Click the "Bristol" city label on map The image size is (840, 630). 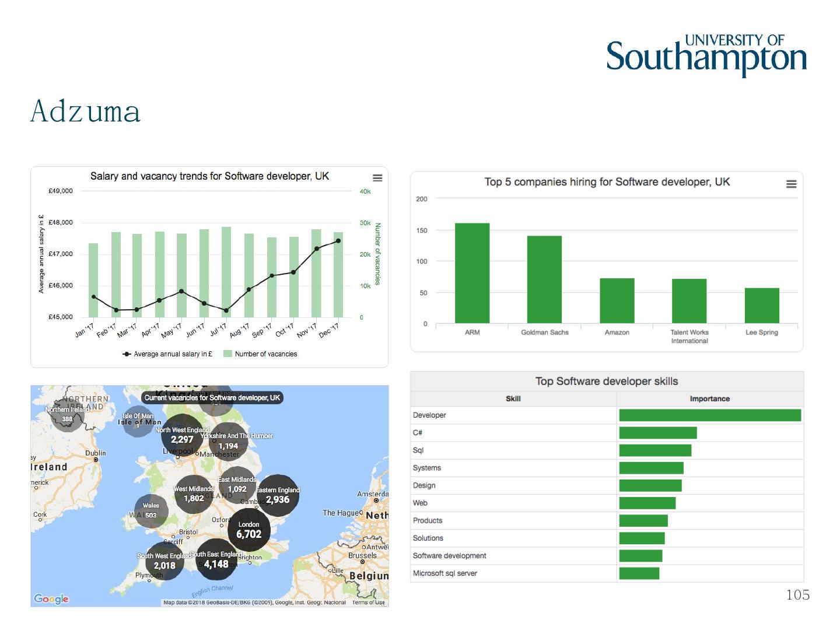click(x=188, y=532)
